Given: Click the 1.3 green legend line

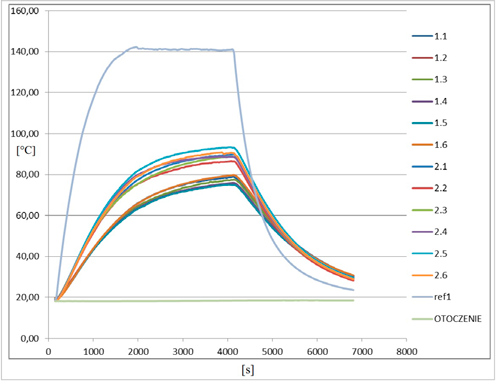Looking at the screenshot, I should tap(422, 79).
